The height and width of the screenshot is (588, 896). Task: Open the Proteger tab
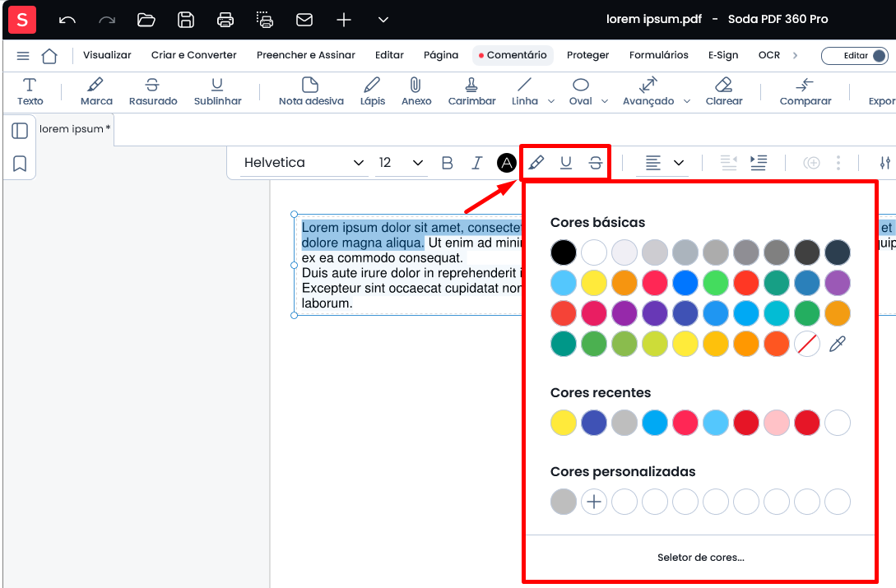pyautogui.click(x=587, y=55)
